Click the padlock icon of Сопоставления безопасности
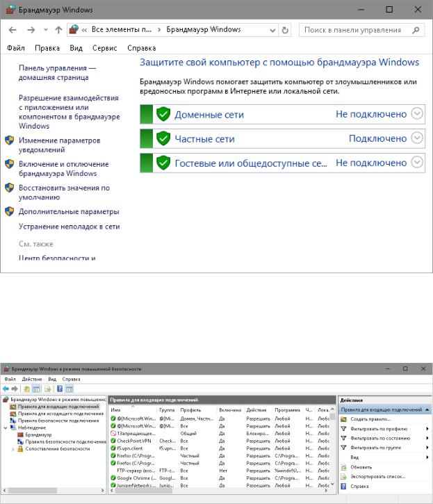Image resolution: width=433 pixels, height=504 pixels. click(x=20, y=448)
